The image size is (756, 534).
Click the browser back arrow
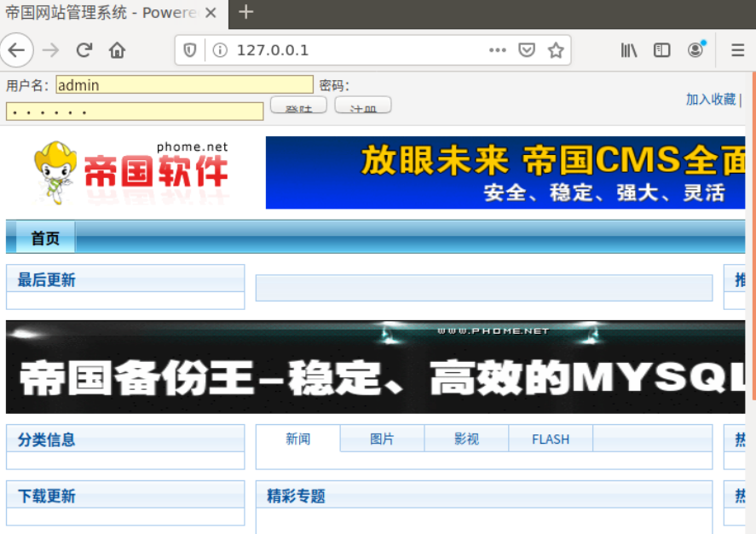(17, 50)
